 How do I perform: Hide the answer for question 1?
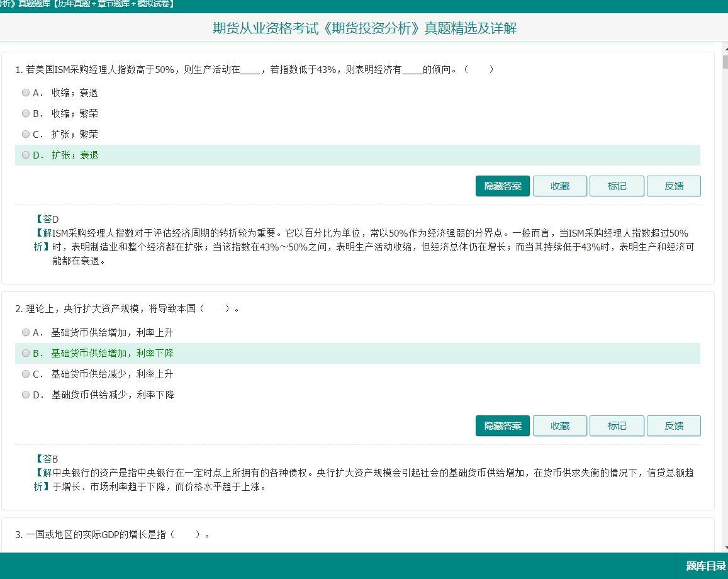(502, 186)
